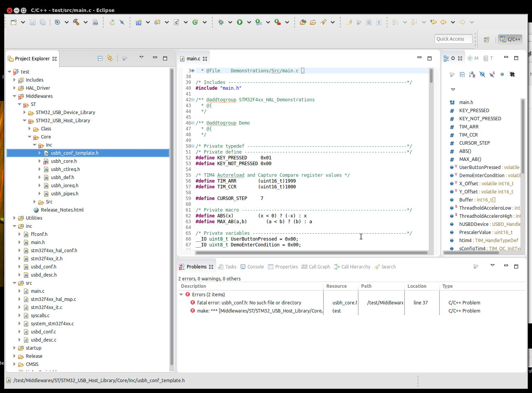The image size is (532, 393).
Task: Click the Debug bug icon
Action: point(221,22)
